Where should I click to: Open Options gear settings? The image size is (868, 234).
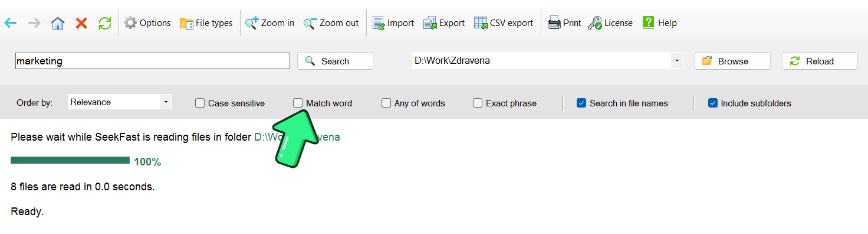click(147, 23)
